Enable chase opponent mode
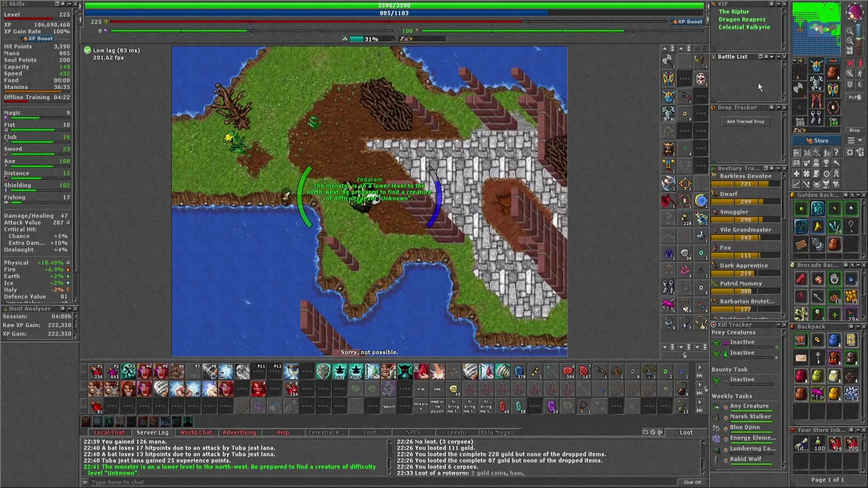The image size is (868, 488). click(860, 73)
